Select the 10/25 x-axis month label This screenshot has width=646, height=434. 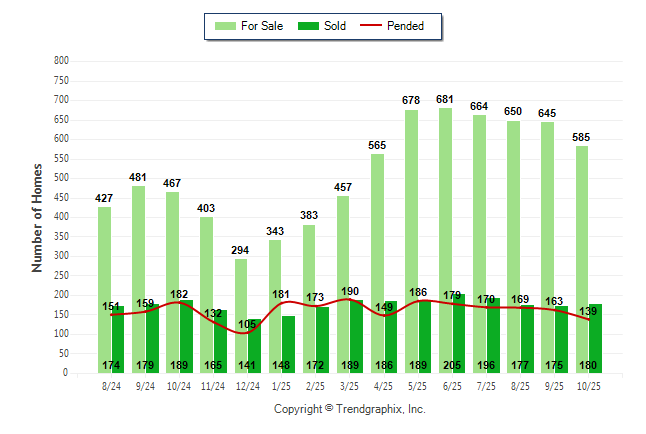pyautogui.click(x=587, y=384)
